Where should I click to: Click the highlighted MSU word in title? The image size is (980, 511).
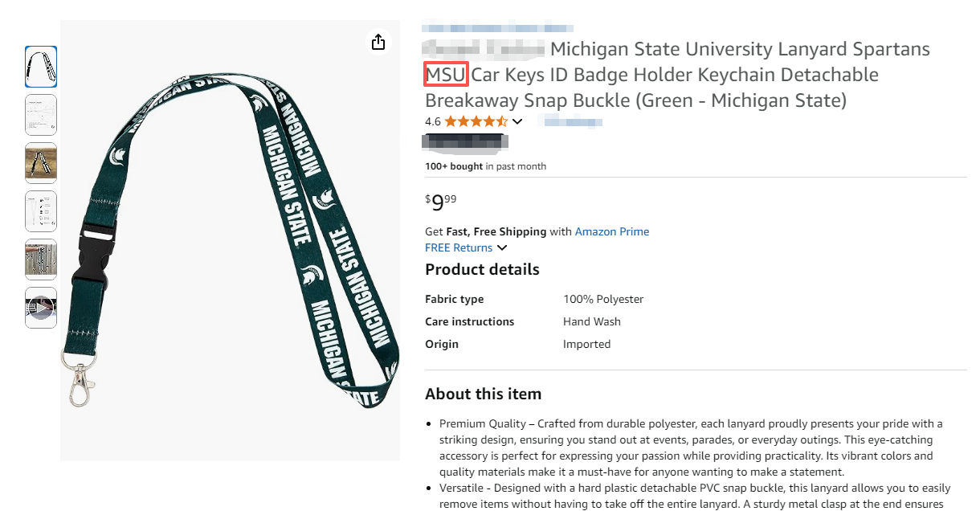point(446,75)
